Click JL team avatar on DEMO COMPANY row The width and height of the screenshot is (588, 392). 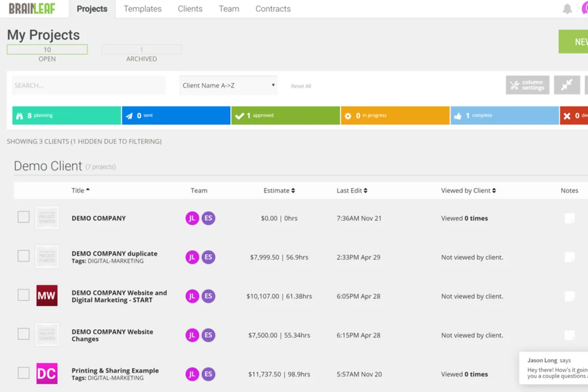[192, 219]
